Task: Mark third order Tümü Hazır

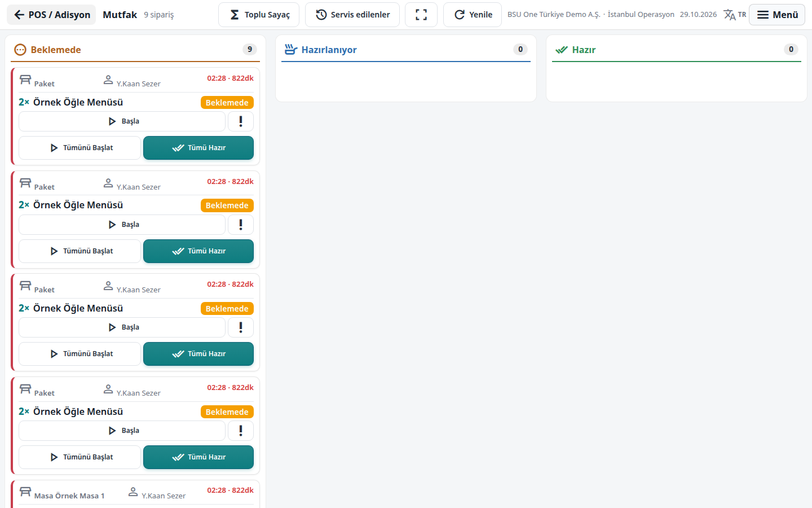Action: pos(198,354)
